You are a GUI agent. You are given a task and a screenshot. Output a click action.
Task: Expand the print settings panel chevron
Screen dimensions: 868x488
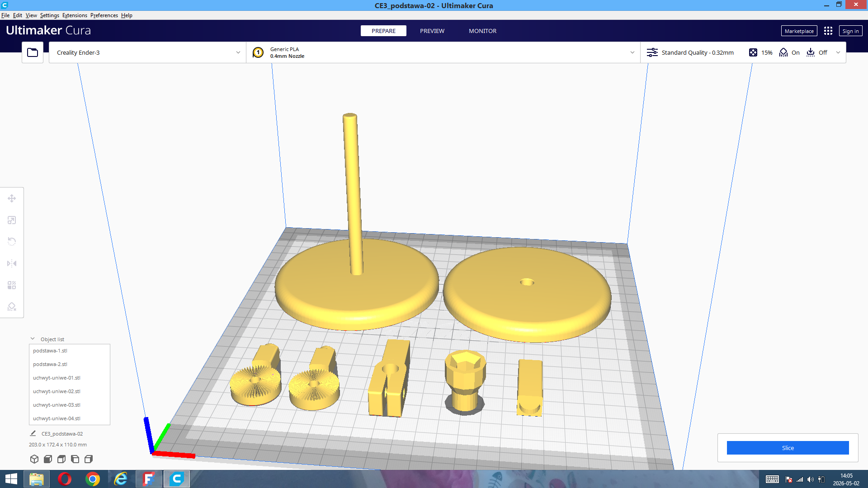[838, 52]
